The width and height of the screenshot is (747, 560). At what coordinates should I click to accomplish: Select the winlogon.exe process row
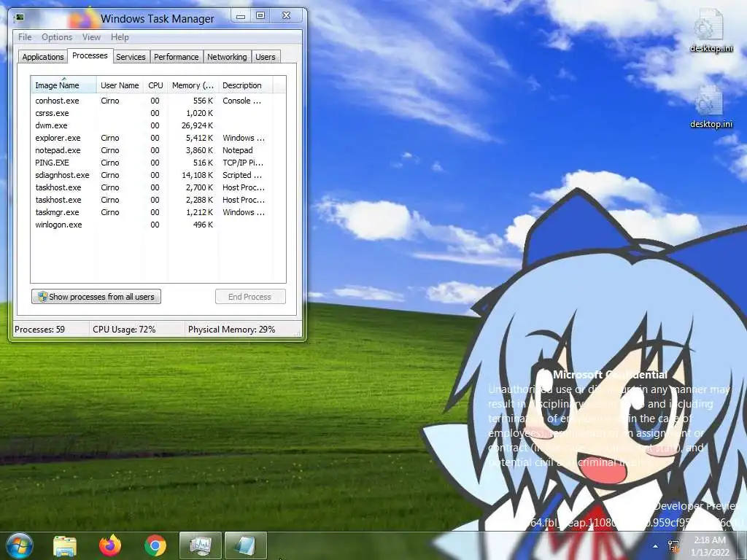click(158, 225)
